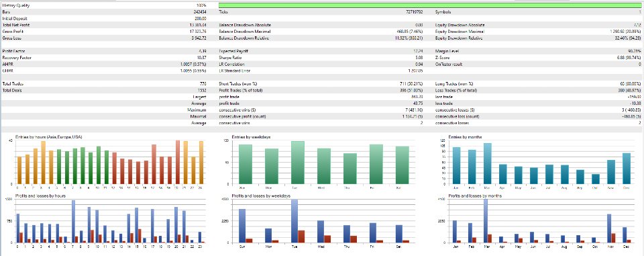The height and width of the screenshot is (256, 644).
Task: Select the Total Deals label
Action: pyautogui.click(x=12, y=90)
